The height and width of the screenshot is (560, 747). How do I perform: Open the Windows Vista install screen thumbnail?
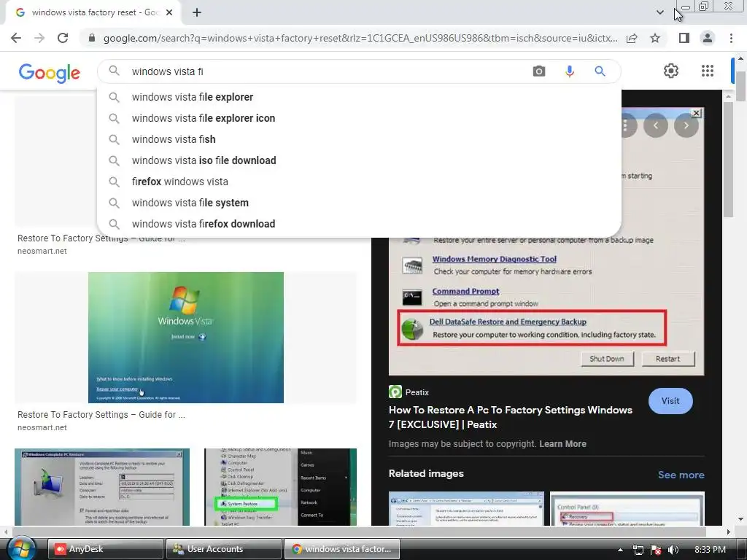coord(186,338)
